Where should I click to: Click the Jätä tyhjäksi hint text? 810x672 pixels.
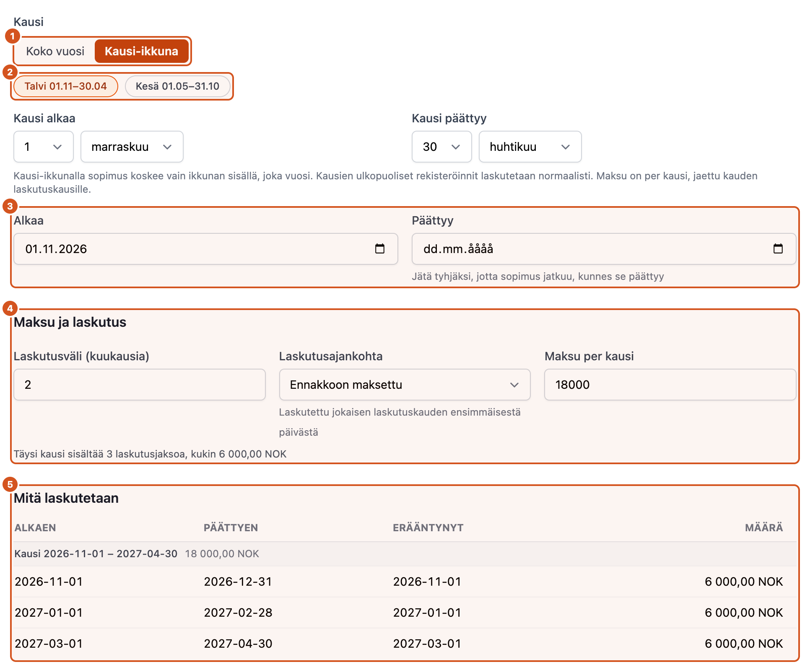pos(538,277)
